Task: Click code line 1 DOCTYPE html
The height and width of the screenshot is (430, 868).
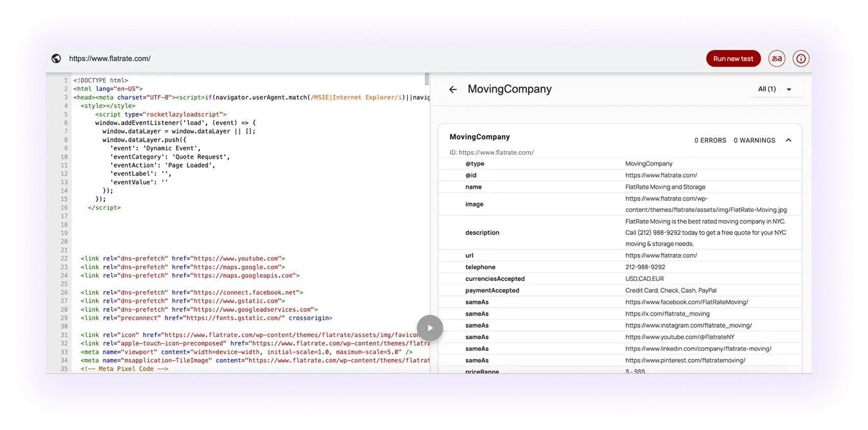Action: [x=101, y=80]
